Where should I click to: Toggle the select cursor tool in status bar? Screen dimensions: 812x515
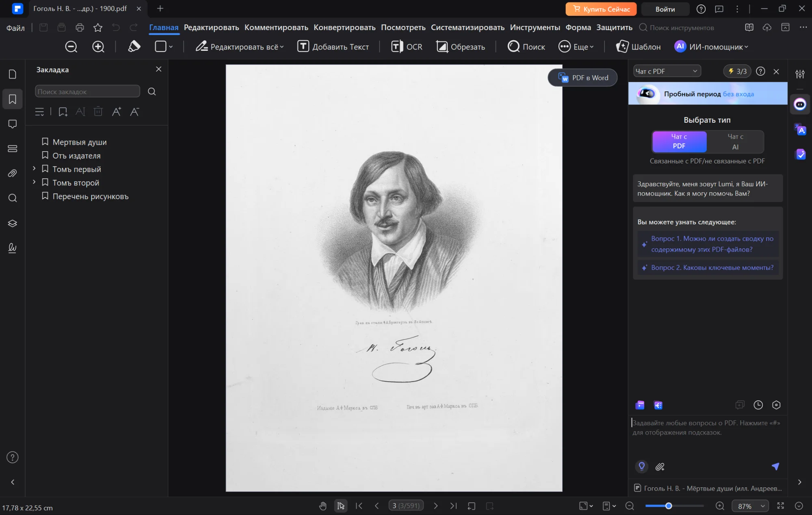[x=340, y=506]
